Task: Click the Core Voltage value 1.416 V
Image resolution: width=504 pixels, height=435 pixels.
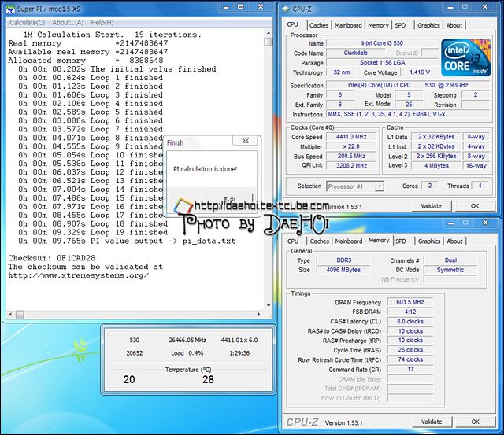Action: (420, 72)
